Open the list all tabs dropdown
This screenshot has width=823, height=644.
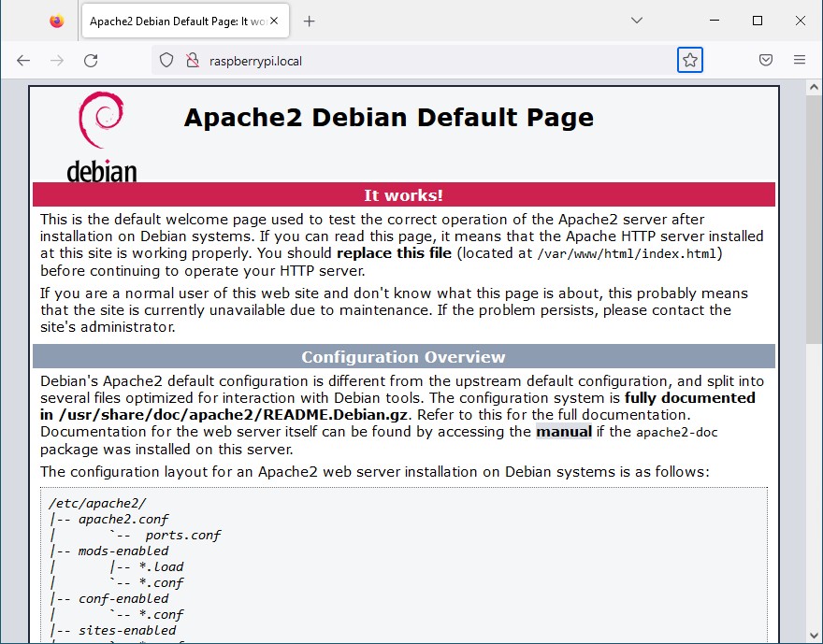637,21
